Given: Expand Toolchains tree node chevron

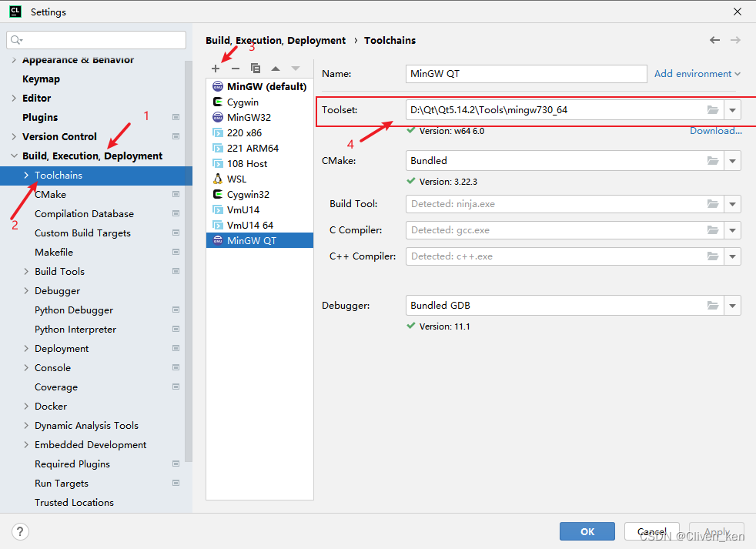Looking at the screenshot, I should pyautogui.click(x=26, y=175).
